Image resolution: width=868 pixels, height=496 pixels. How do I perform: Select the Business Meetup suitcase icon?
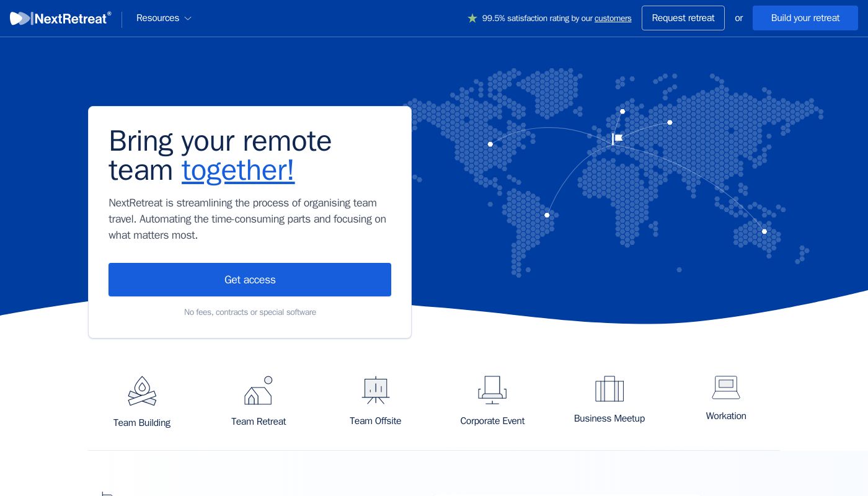tap(609, 389)
